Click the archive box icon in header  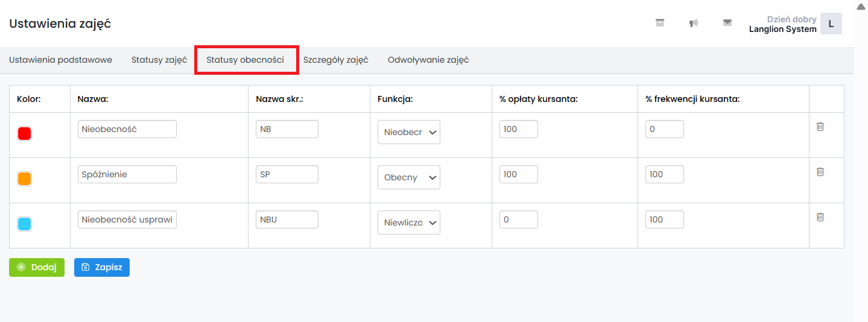tap(660, 23)
